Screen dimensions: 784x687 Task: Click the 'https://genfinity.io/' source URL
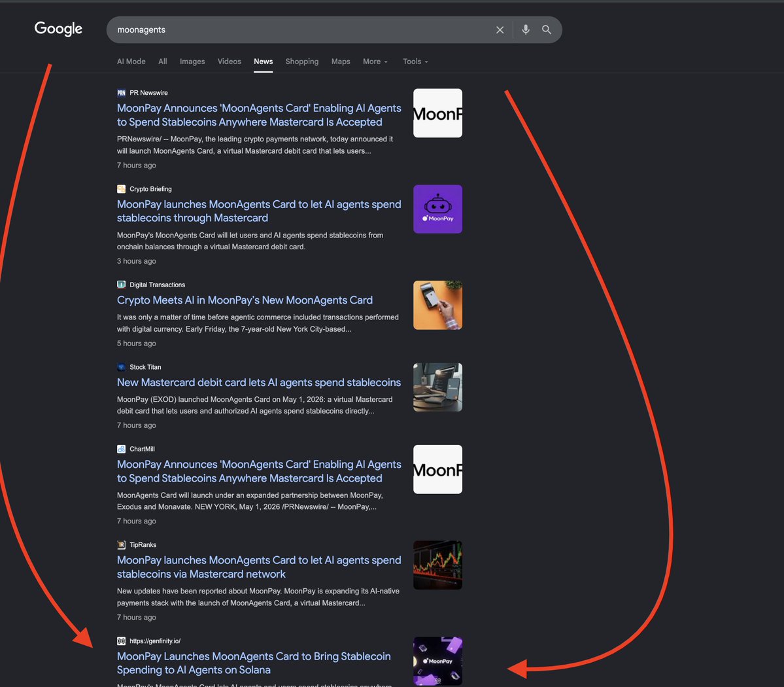click(x=155, y=641)
